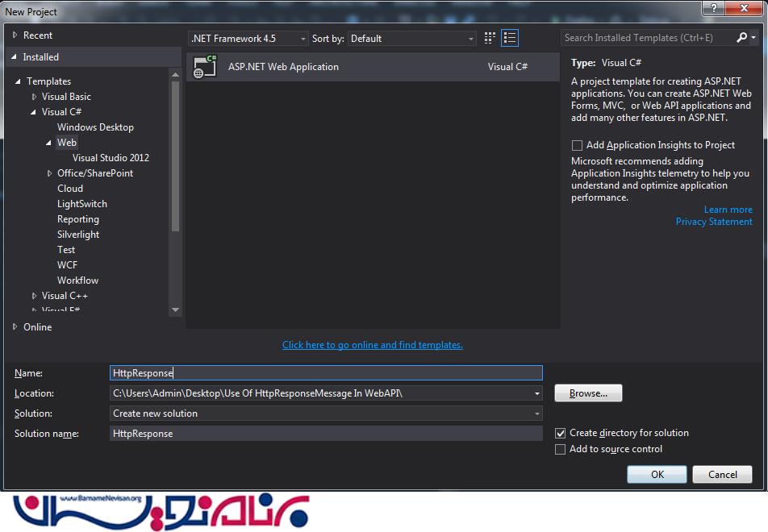The width and height of the screenshot is (768, 532).
Task: Collapse the Installed section
Action: coord(15,57)
